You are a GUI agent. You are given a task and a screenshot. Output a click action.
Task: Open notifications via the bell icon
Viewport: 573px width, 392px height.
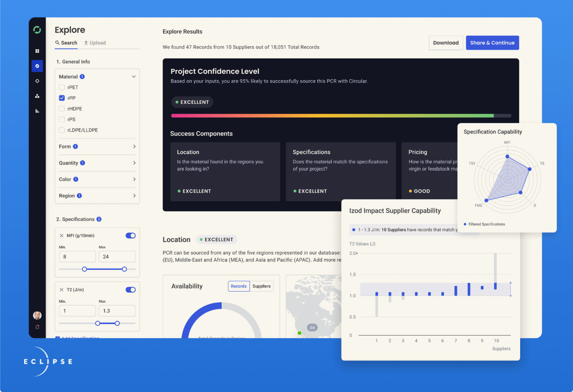(x=38, y=327)
